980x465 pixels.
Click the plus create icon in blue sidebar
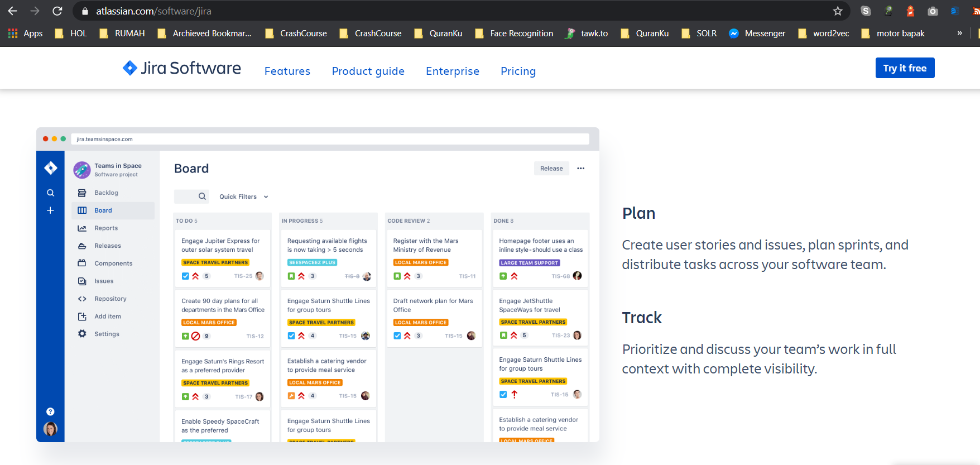(50, 210)
